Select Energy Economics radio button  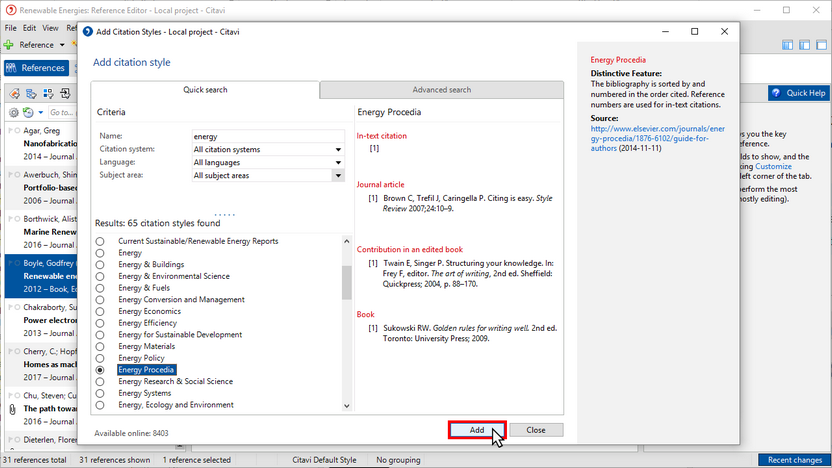click(x=100, y=311)
